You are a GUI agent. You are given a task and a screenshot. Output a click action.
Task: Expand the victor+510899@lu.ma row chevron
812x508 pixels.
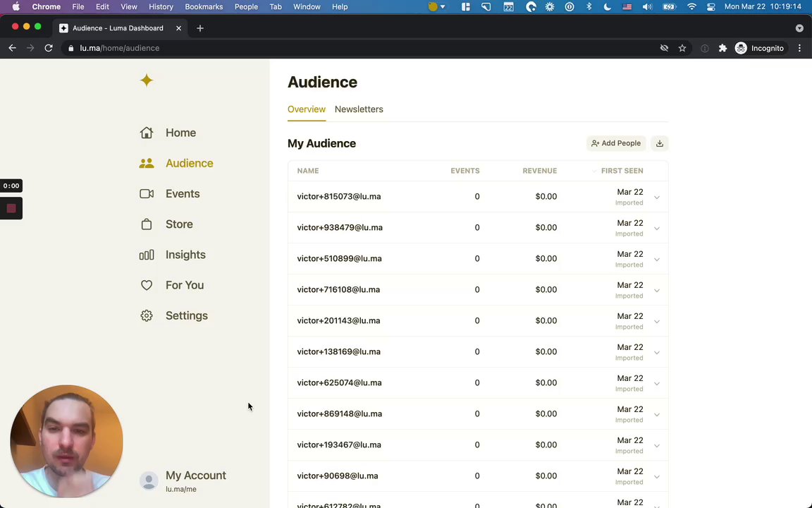[656, 260]
